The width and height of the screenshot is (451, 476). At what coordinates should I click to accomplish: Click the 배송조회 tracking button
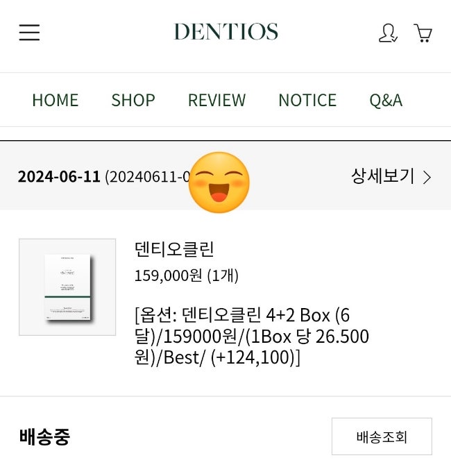click(382, 436)
